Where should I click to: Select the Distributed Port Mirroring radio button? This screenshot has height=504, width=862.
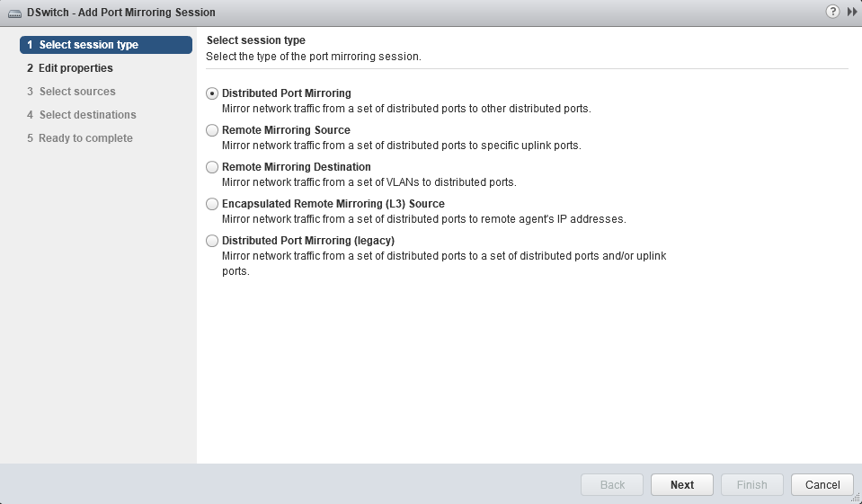pyautogui.click(x=212, y=93)
